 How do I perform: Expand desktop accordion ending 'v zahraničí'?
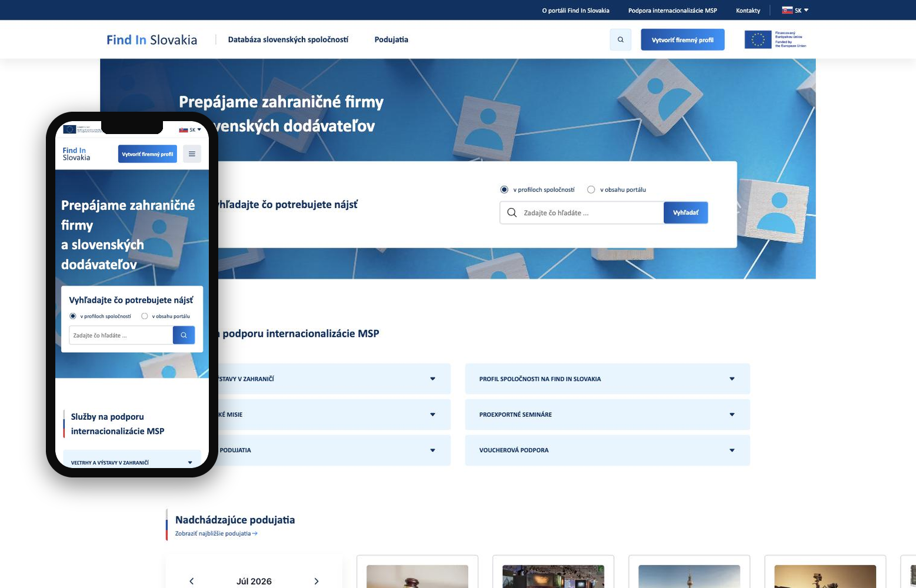(x=334, y=379)
